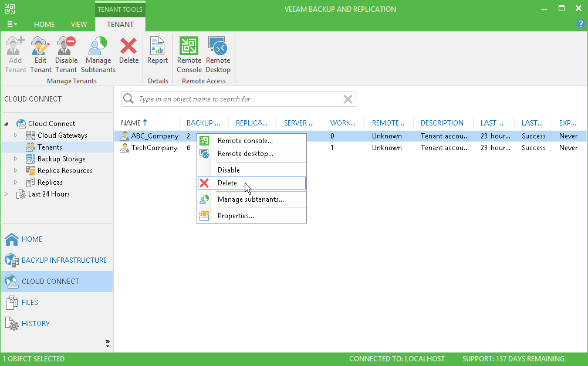Expand the Backup Storage tree node
Screen dimensions: 588x366
click(x=15, y=158)
